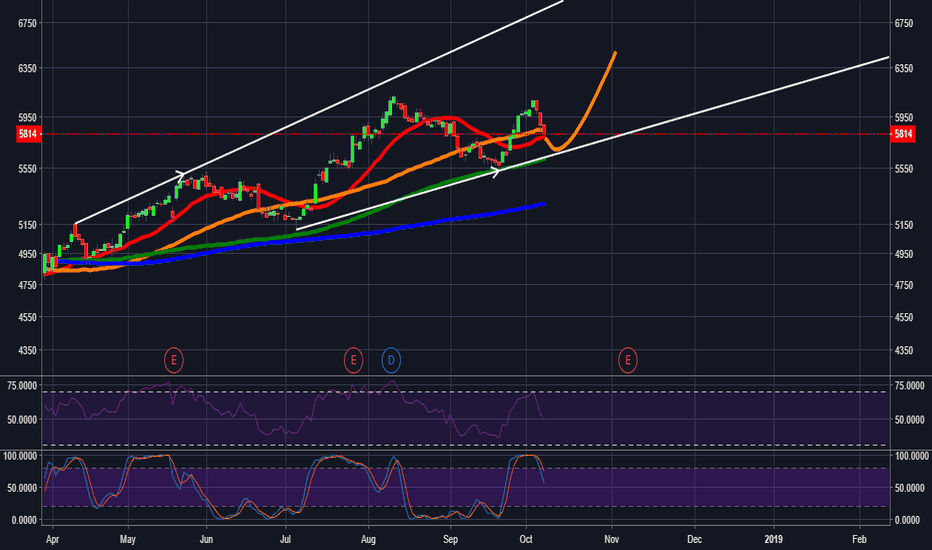Click the Oct label on the time axis
This screenshot has width=932, height=550.
point(526,539)
